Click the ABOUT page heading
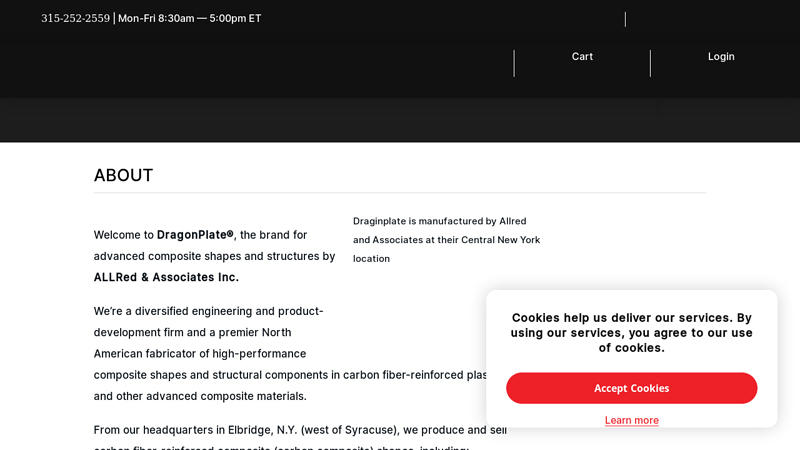800x450 pixels. tap(123, 175)
